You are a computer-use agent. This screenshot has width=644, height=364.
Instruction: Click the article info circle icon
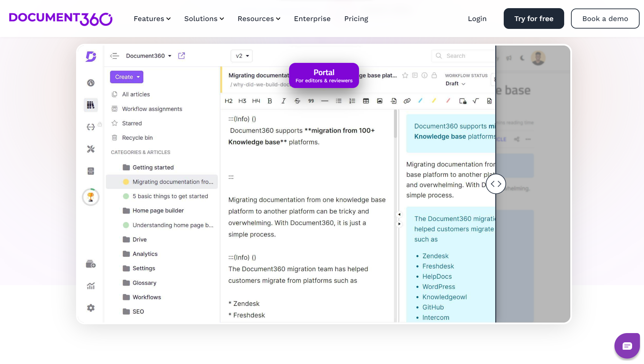point(425,75)
